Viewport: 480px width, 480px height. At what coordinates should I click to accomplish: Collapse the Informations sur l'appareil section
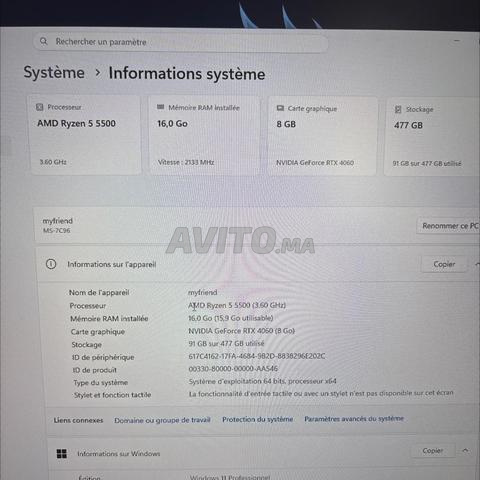[477, 264]
